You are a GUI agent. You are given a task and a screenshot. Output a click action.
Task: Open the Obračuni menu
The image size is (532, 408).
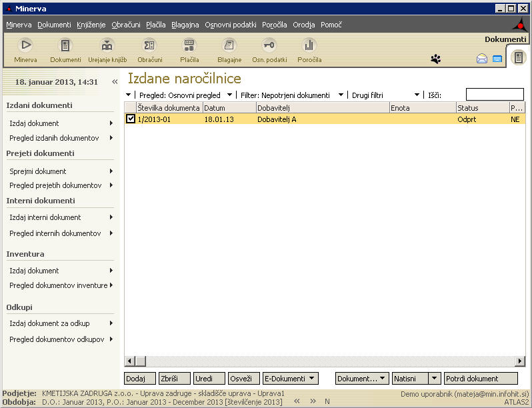point(126,25)
